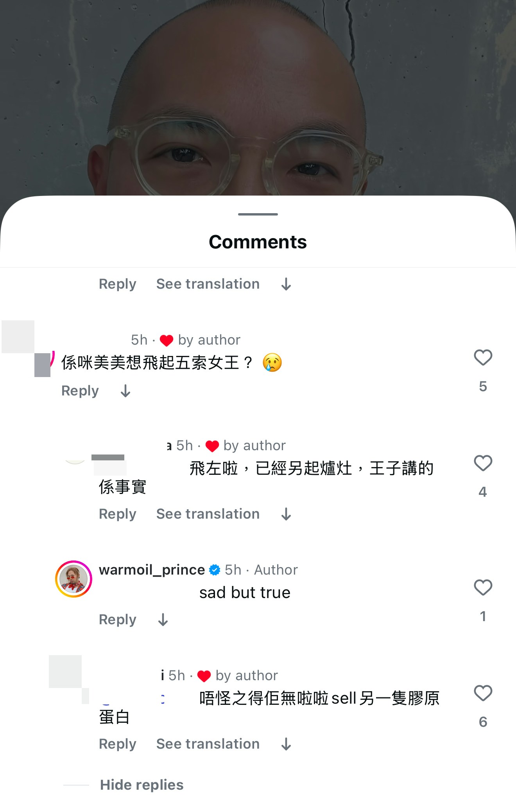This screenshot has height=812, width=516.
Task: Tap the dimmed video above comments
Action: tap(258, 98)
